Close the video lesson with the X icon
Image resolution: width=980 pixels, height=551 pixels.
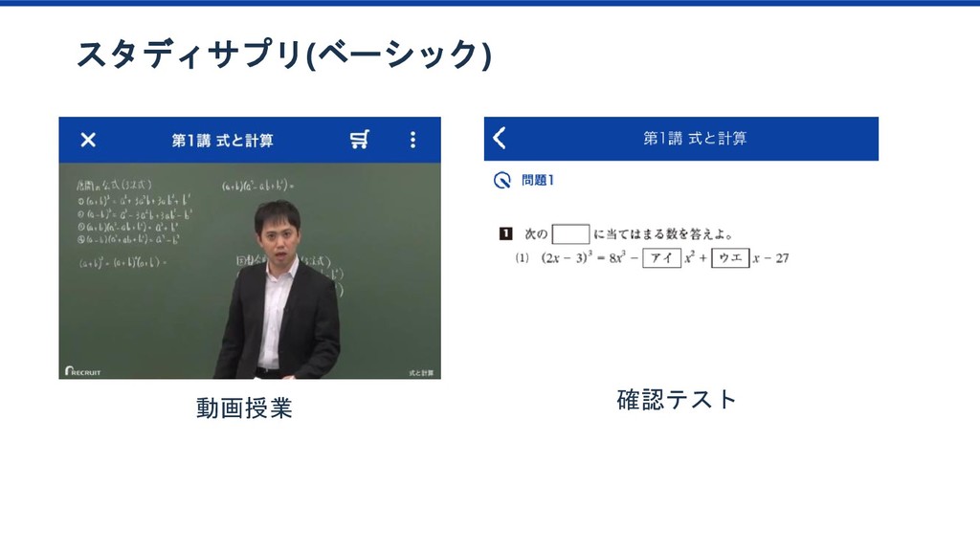(x=88, y=140)
